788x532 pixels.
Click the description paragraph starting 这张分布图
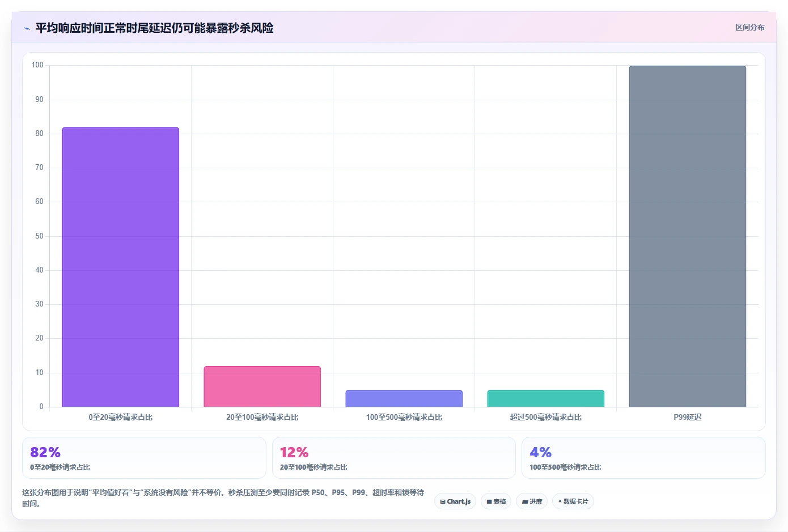pos(223,498)
